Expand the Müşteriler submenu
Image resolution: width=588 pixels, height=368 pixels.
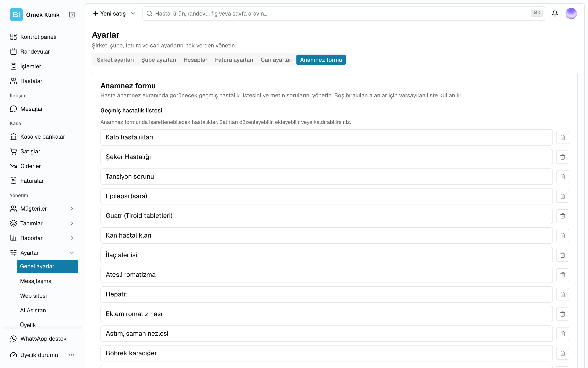(72, 209)
